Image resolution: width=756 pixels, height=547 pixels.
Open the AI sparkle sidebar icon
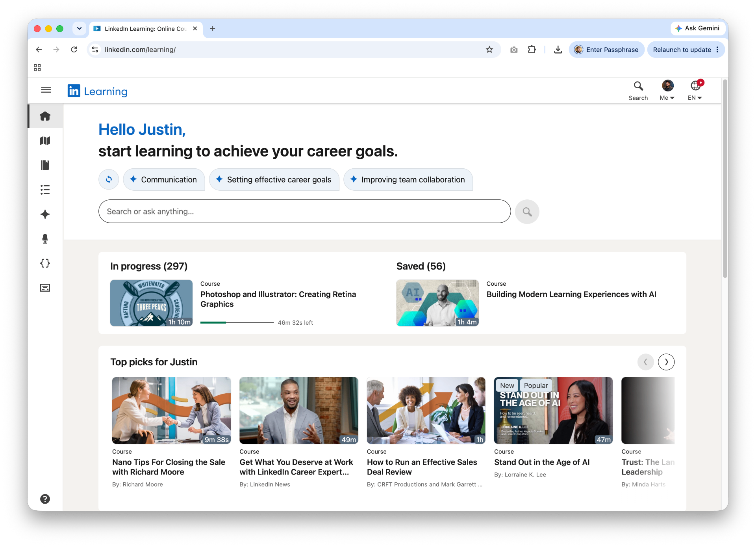tap(45, 214)
